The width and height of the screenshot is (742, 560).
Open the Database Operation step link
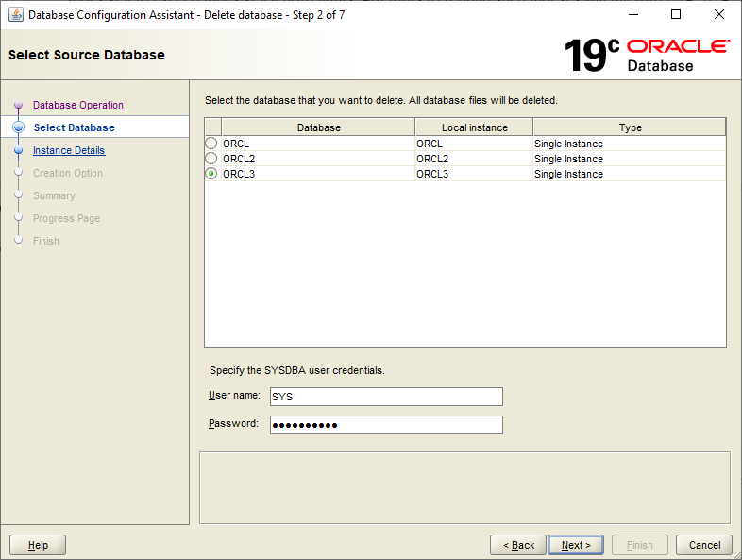click(78, 105)
